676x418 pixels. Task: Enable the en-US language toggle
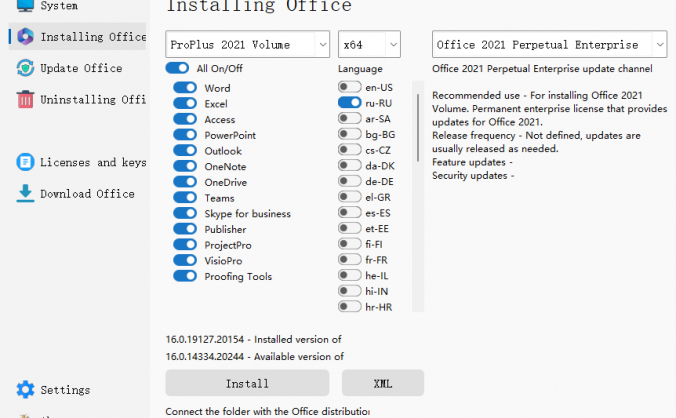350,87
